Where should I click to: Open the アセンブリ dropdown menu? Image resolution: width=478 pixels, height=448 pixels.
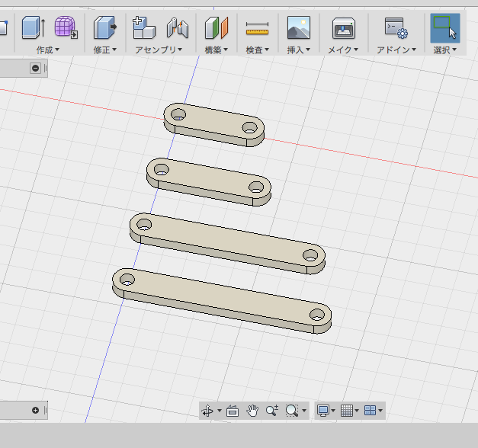(159, 50)
